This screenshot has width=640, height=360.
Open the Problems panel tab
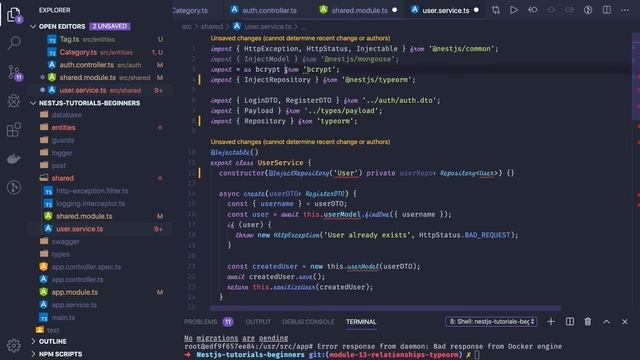click(209, 322)
